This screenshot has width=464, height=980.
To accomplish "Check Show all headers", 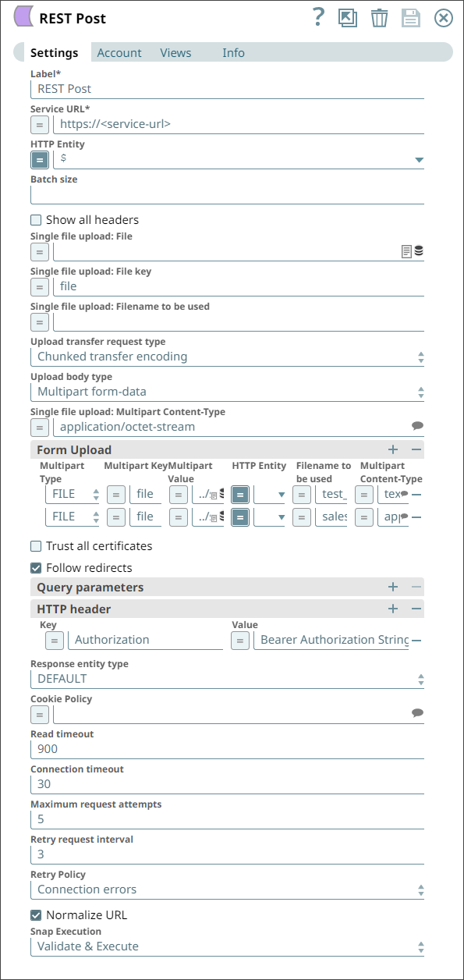I will click(35, 220).
